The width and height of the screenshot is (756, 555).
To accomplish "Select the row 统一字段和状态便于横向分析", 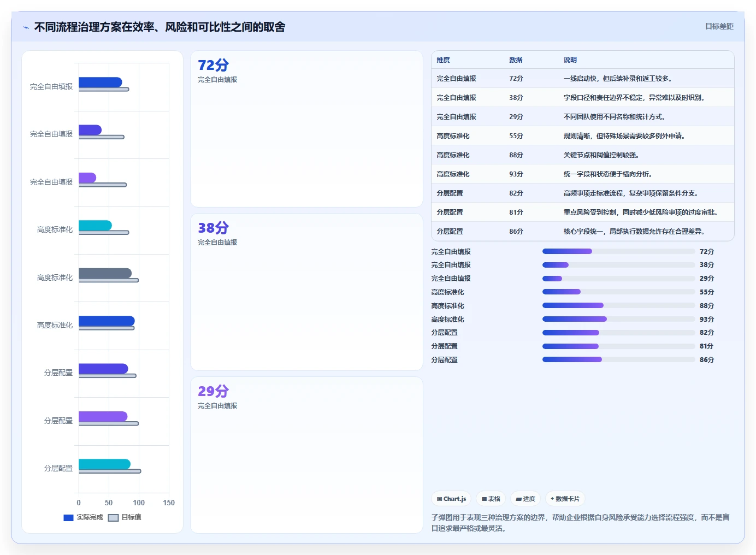I will (x=582, y=174).
